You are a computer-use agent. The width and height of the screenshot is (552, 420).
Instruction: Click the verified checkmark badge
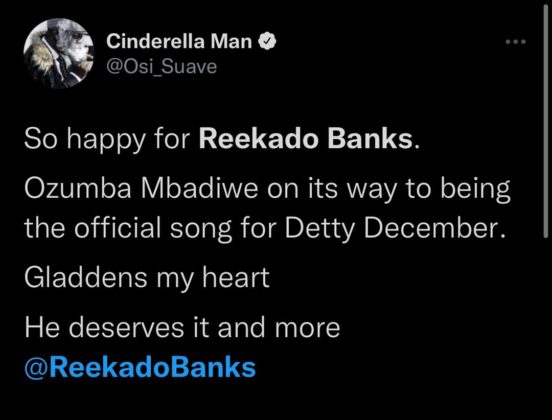(x=268, y=41)
